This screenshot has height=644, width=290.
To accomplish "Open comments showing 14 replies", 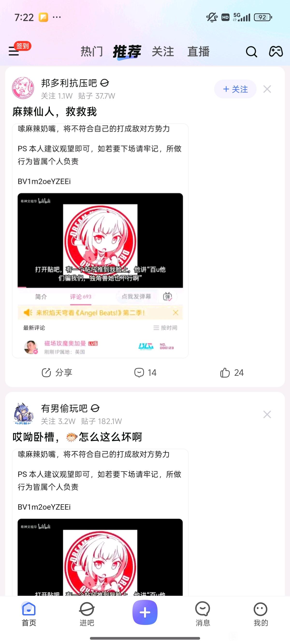I will [x=145, y=372].
